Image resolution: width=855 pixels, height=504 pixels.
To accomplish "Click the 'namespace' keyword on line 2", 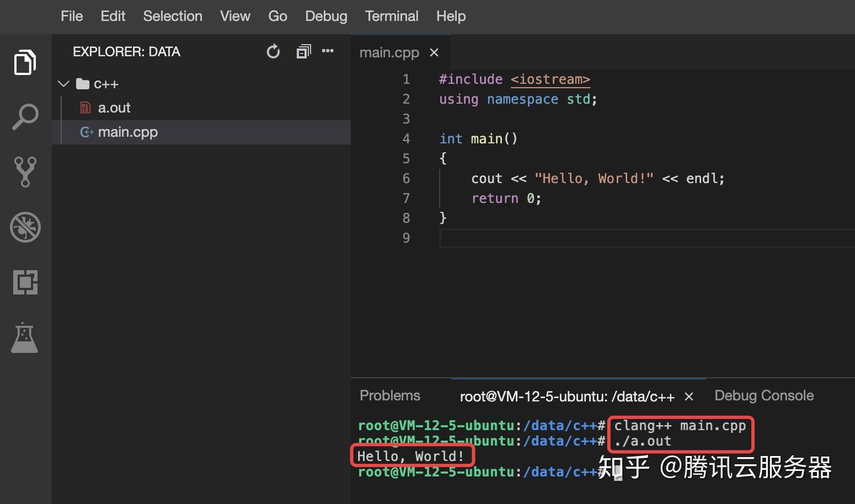I will (522, 99).
